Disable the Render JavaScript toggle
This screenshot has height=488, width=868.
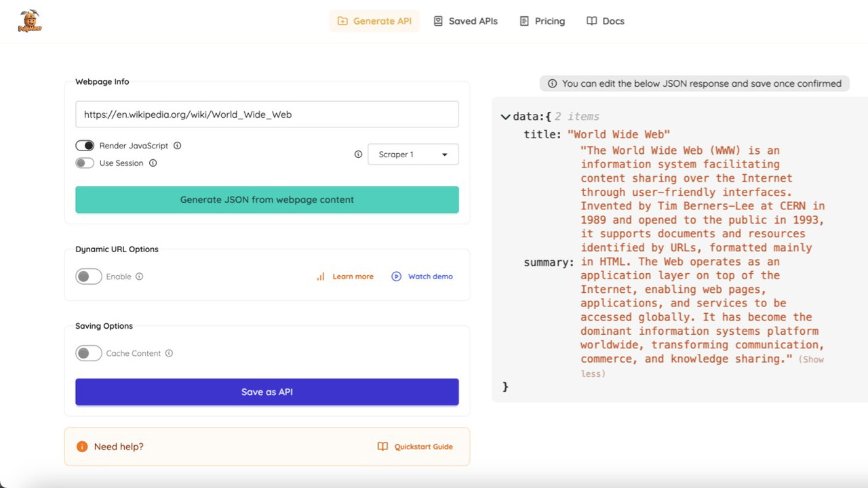tap(85, 146)
